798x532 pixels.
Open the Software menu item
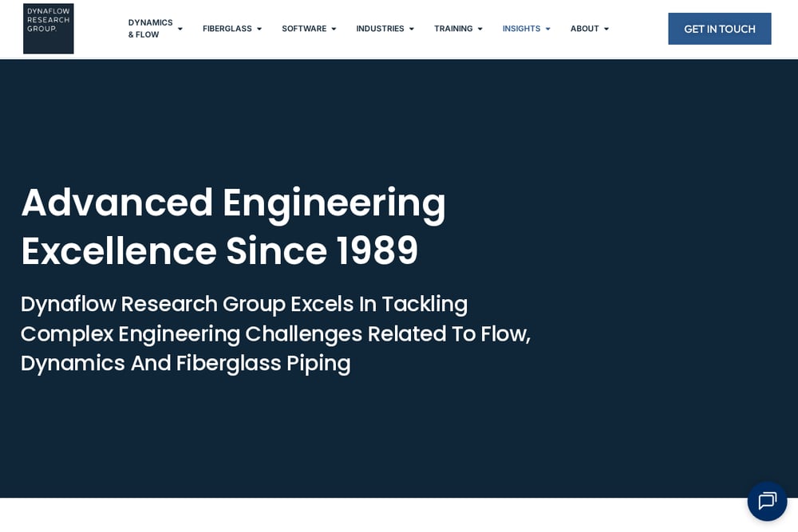pos(304,29)
